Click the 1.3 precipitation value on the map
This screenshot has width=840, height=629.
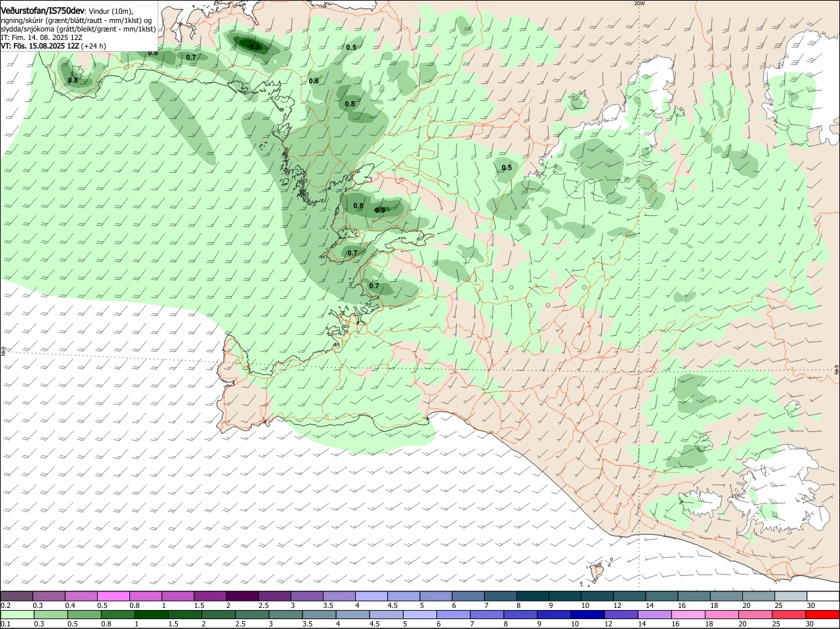click(x=255, y=47)
